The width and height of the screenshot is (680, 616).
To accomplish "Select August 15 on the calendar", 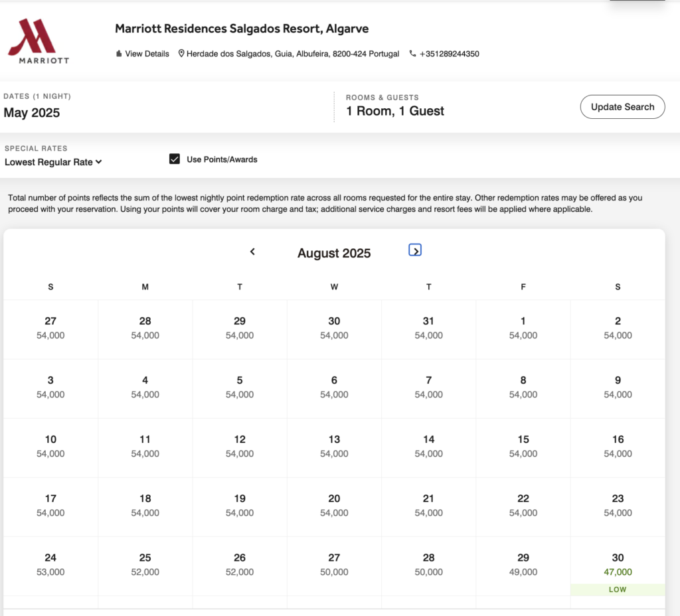I will pyautogui.click(x=523, y=447).
